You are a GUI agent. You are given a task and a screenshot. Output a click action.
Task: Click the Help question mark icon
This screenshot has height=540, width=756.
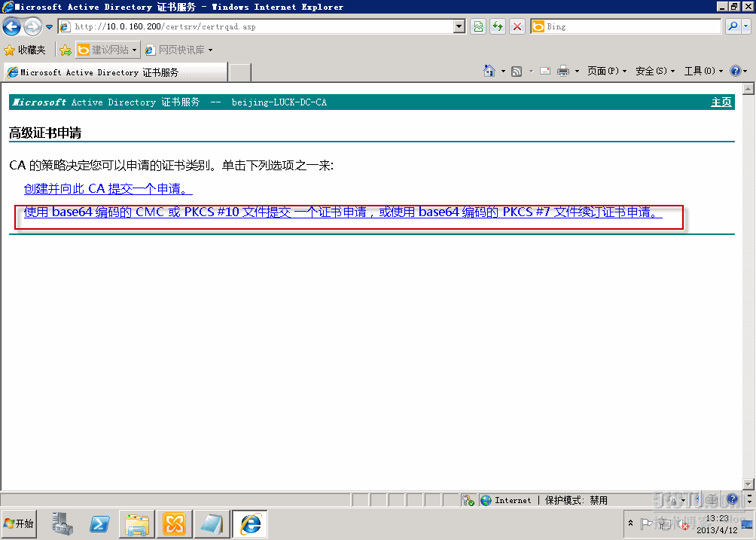coord(735,71)
